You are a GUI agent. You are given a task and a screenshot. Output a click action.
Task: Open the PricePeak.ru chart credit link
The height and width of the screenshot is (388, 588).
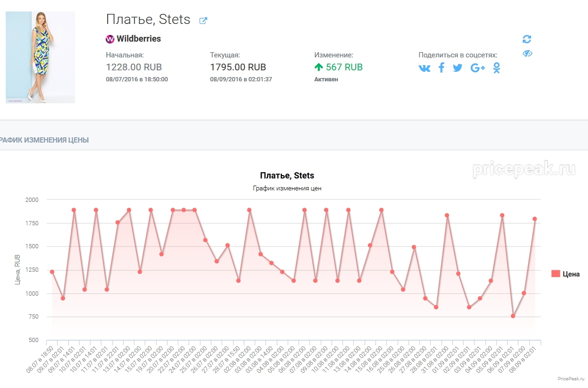point(571,378)
